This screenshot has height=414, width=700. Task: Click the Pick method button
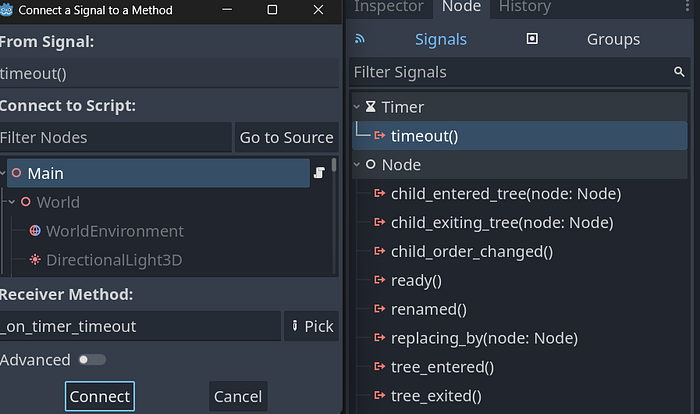pos(311,326)
